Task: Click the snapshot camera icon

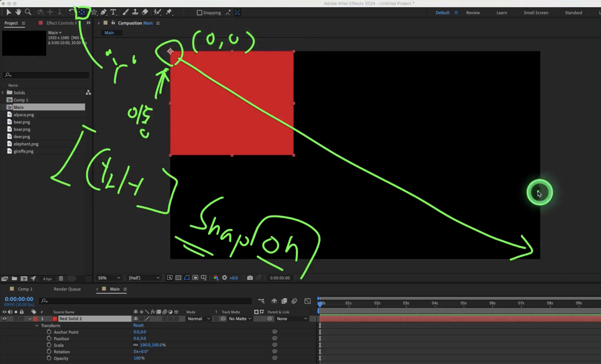Action: (250, 278)
